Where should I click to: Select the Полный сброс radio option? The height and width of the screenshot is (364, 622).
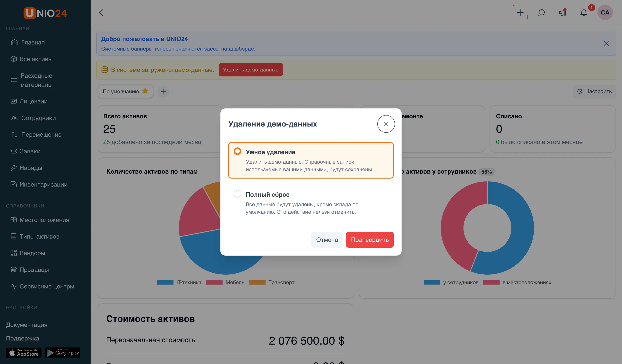[x=237, y=194]
